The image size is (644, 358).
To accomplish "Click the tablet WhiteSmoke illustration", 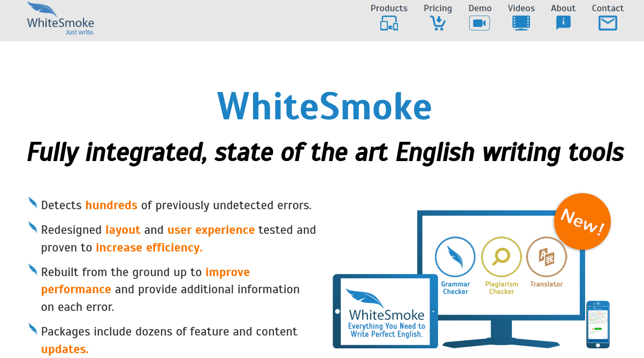I will tap(385, 311).
